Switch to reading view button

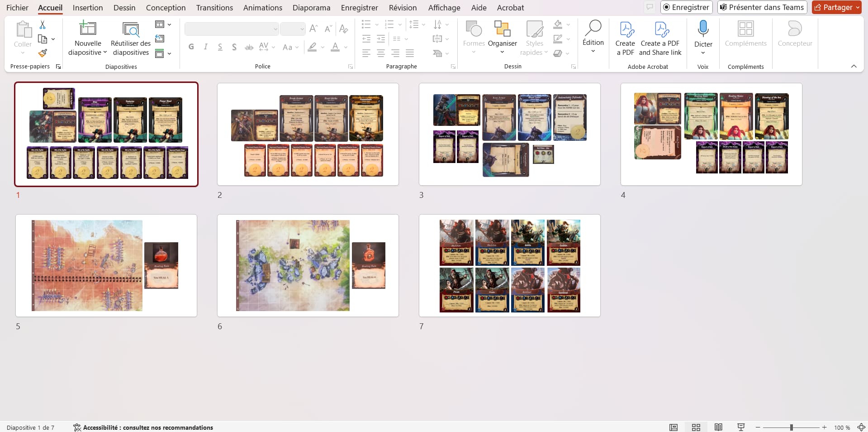(x=718, y=427)
